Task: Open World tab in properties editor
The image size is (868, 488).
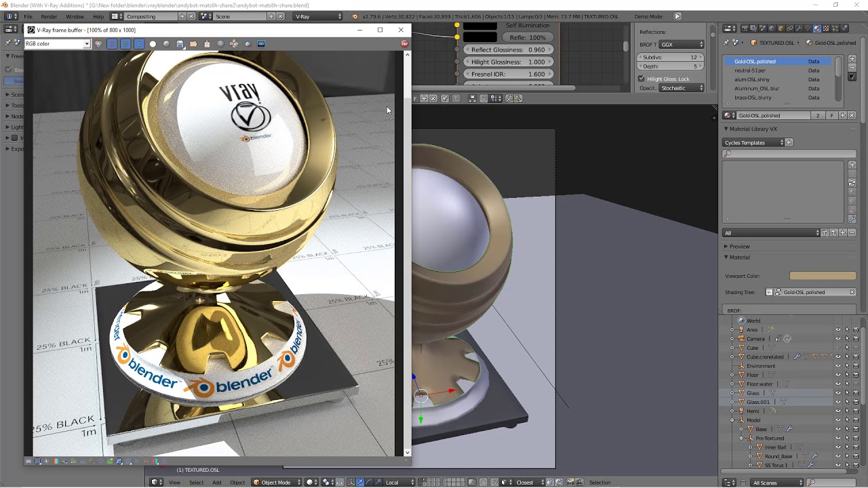Action: (x=772, y=28)
